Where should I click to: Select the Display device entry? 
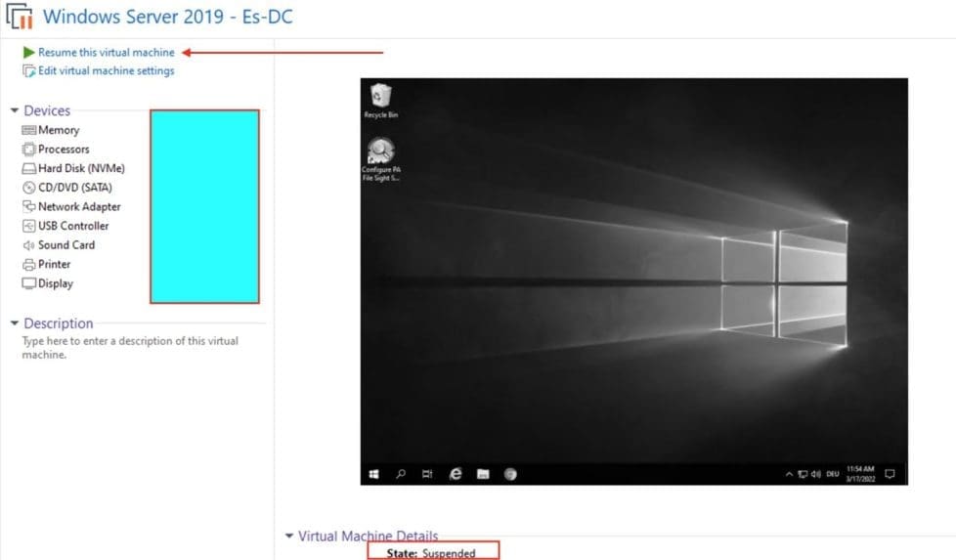coord(55,283)
